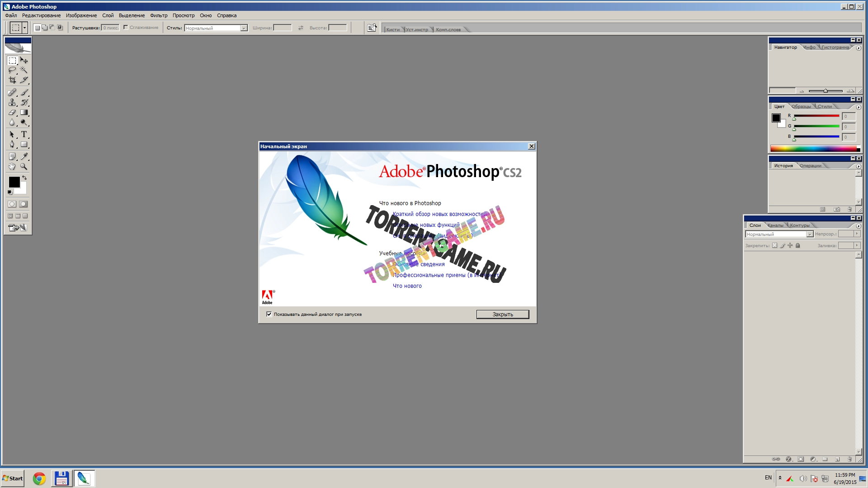This screenshot has height=488, width=868.
Task: Uncheck show this dialog at startup checkbox
Action: click(x=269, y=314)
